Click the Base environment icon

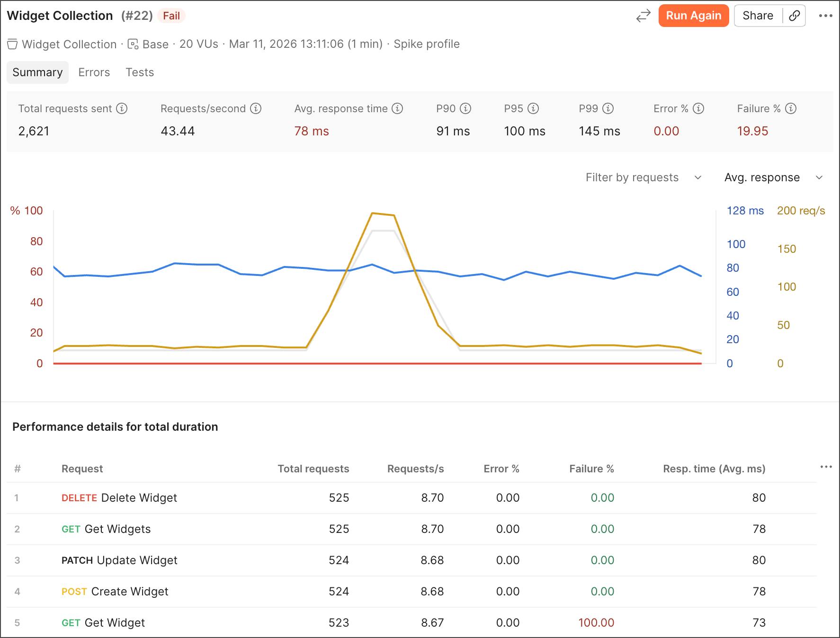click(x=133, y=44)
